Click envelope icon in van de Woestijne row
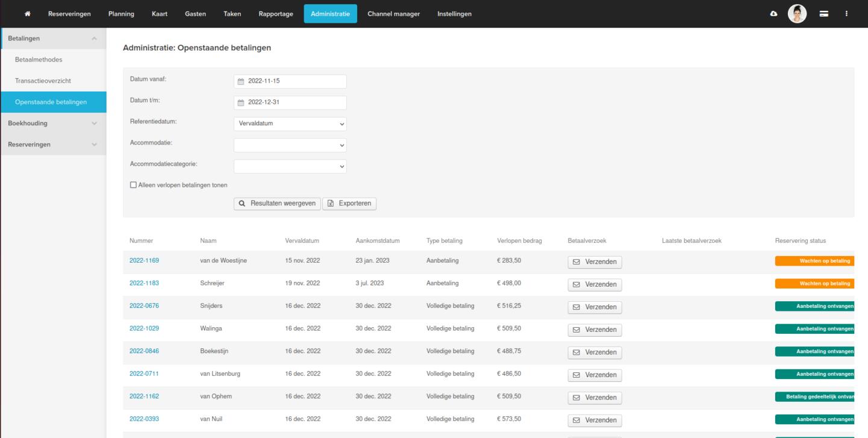This screenshot has height=438, width=868. pos(576,262)
